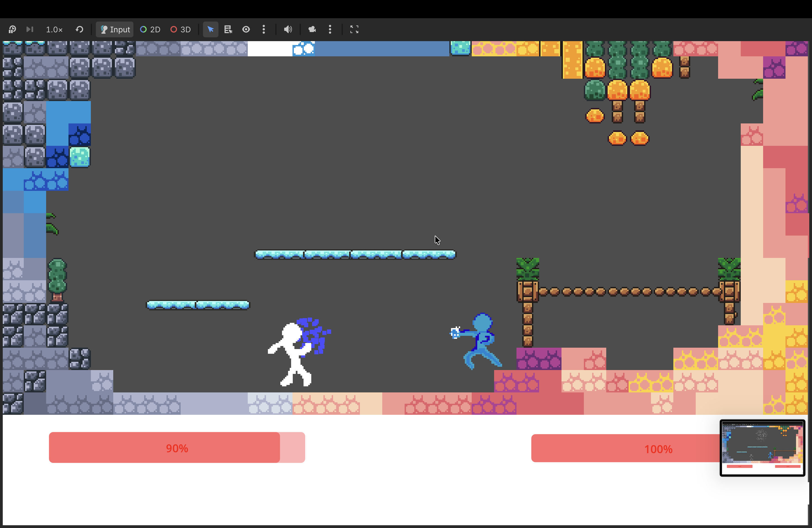Image resolution: width=812 pixels, height=528 pixels.
Task: Click the camera override icon
Action: coord(312,30)
